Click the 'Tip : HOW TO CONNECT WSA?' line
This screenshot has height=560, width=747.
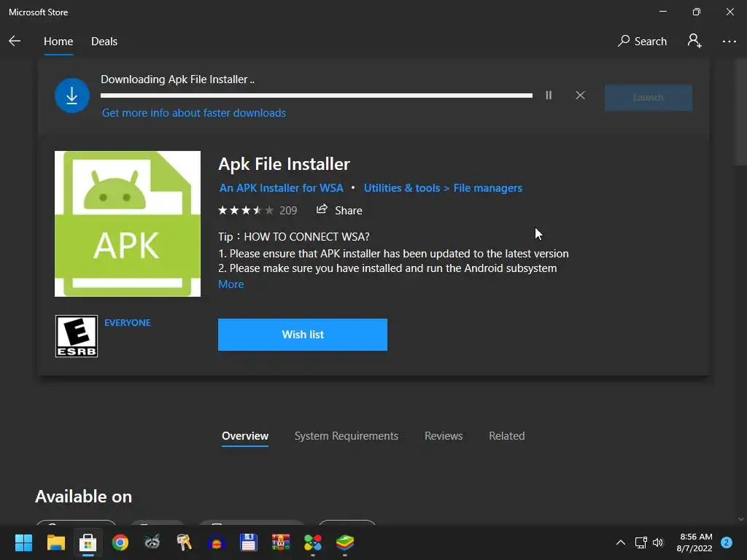point(293,237)
